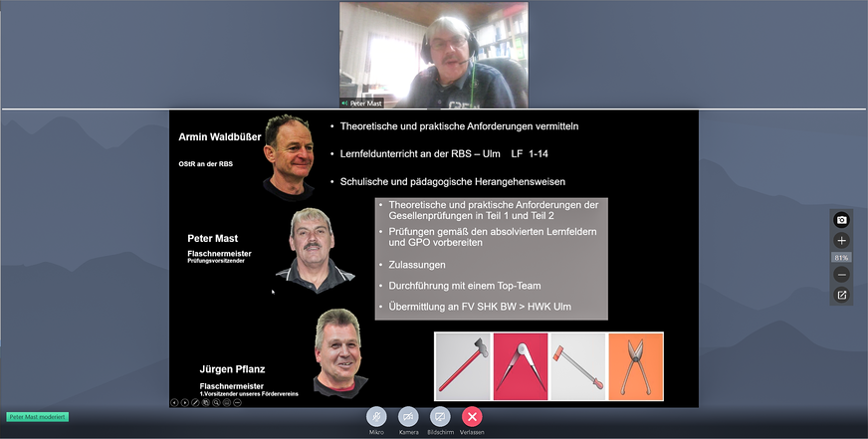This screenshot has height=439, width=868.
Task: Start screen sharing with Bildschirm button
Action: coord(440,416)
